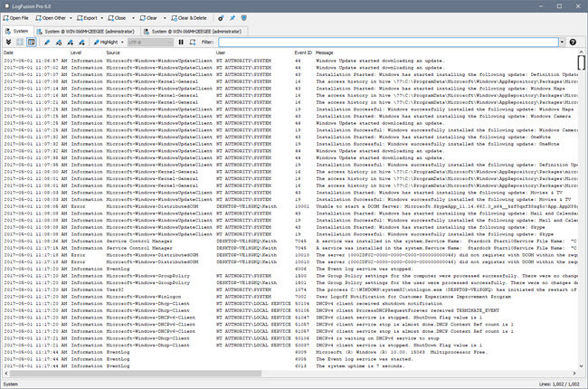Image resolution: width=588 pixels, height=389 pixels.
Task: Select the row with Event ID 51047
Action: [x=290, y=318]
